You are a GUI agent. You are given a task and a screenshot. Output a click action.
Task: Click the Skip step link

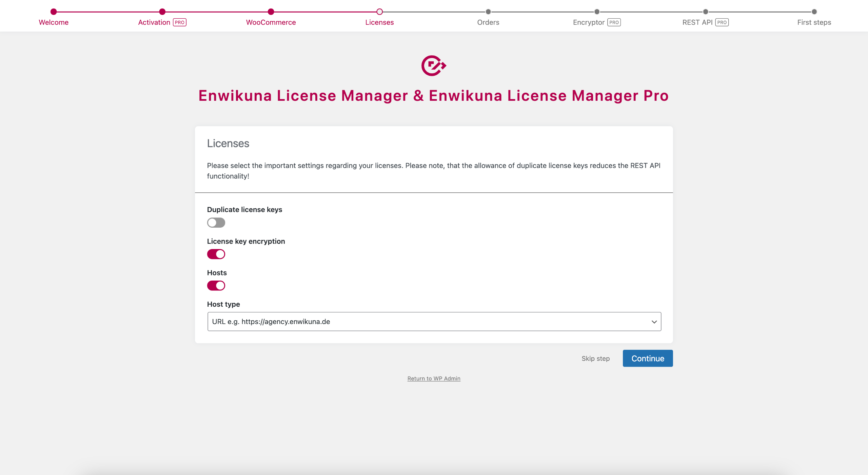coord(596,359)
